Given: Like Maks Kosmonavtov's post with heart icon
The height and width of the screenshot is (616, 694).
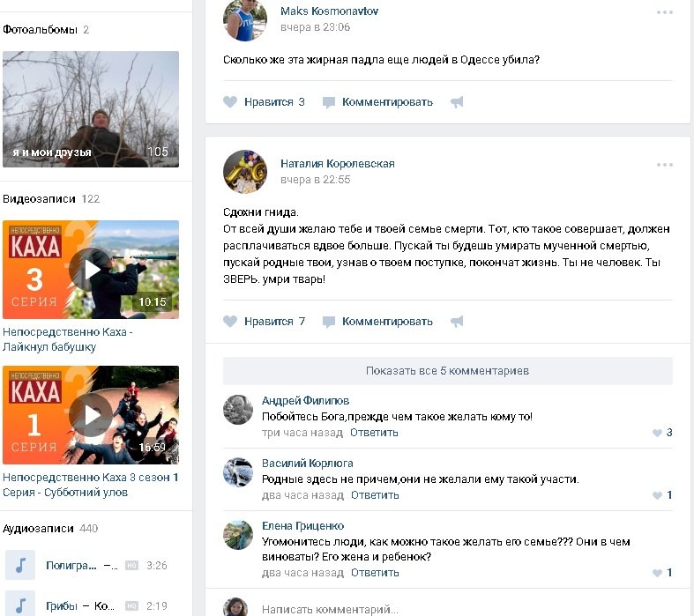Looking at the screenshot, I should pyautogui.click(x=230, y=101).
